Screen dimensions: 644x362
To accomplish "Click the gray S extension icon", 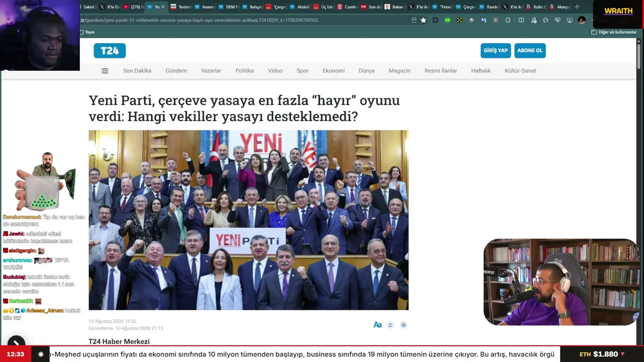I will click(x=496, y=20).
